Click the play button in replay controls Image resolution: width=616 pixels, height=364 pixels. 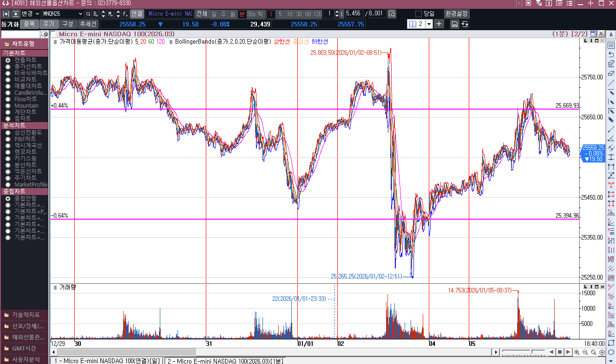coord(568,352)
